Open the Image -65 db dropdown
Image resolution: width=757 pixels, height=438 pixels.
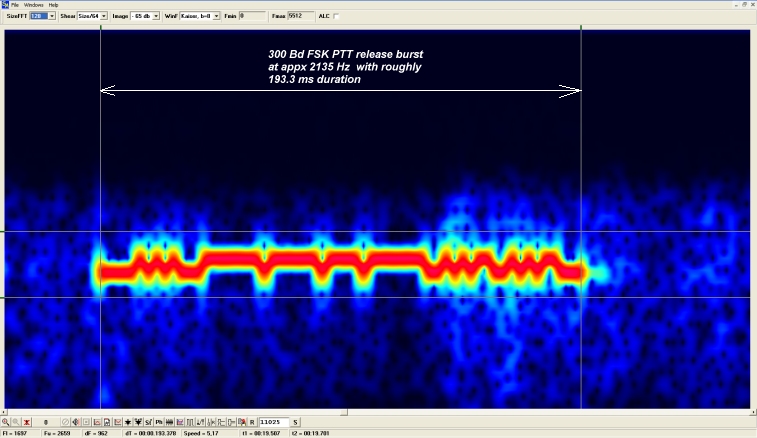click(x=157, y=16)
